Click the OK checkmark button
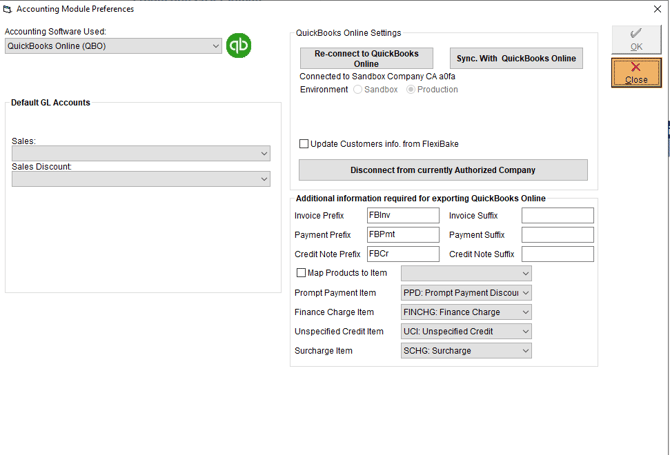 click(636, 40)
